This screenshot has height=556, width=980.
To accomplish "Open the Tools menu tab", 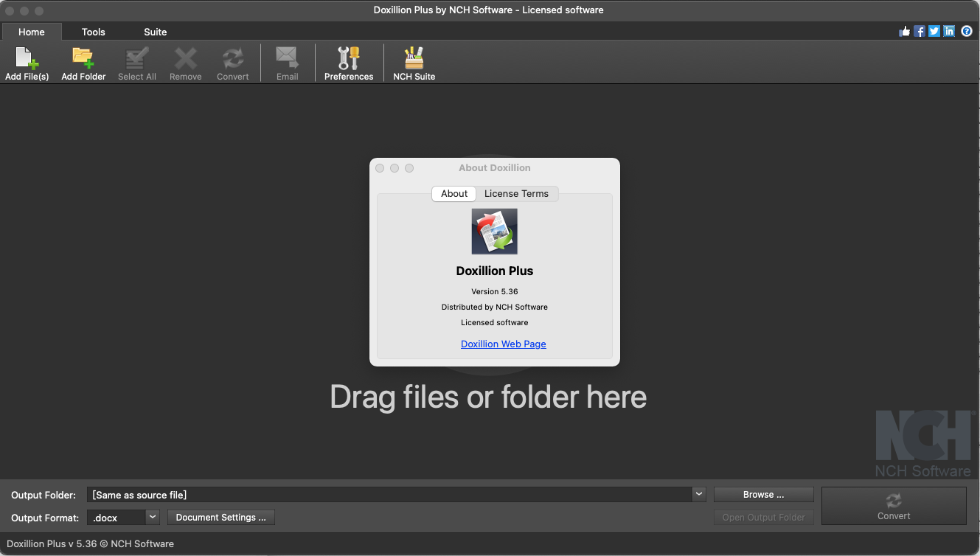I will pos(93,32).
